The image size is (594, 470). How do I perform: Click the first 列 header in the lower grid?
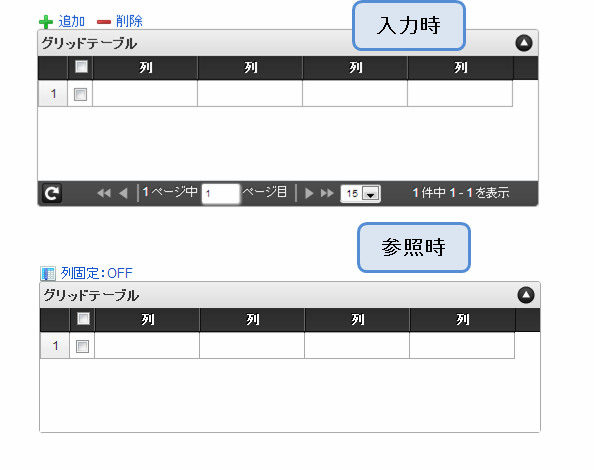coord(148,320)
